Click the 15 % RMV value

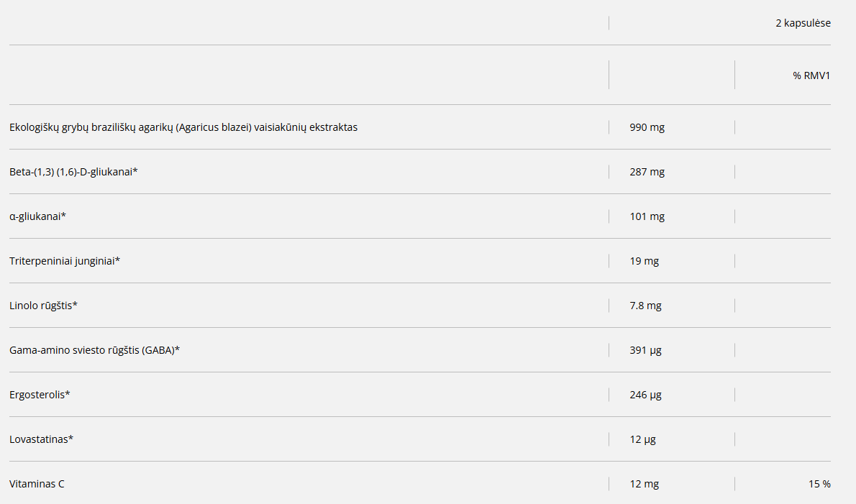click(x=819, y=484)
